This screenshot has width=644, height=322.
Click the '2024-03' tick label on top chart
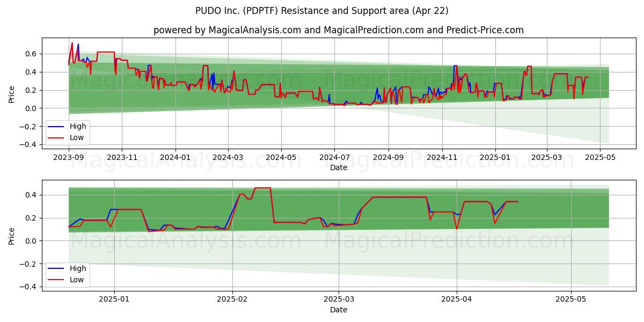pyautogui.click(x=228, y=157)
